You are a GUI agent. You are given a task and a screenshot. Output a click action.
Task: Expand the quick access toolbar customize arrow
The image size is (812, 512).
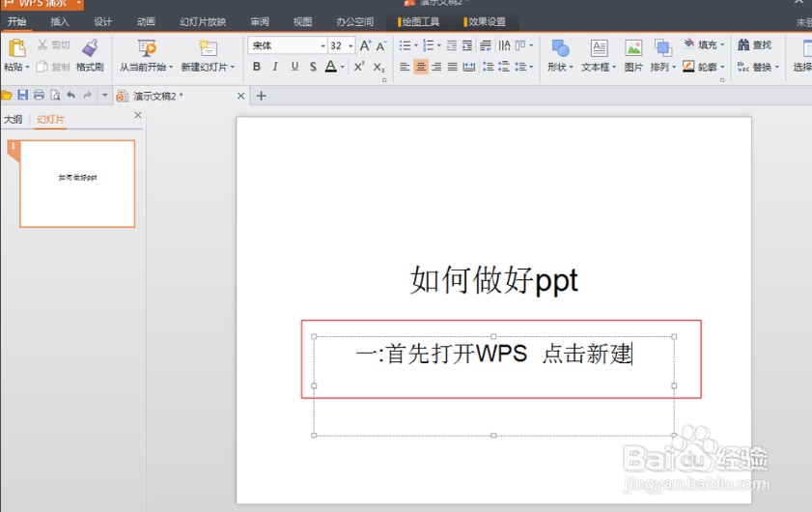[x=104, y=95]
